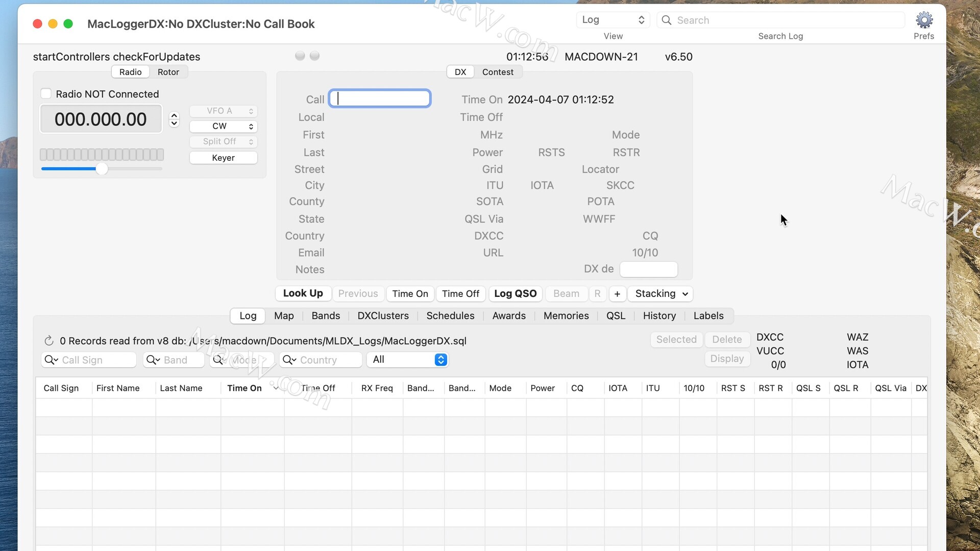980x551 pixels.
Task: Click the first gray status indicator light
Action: (300, 56)
